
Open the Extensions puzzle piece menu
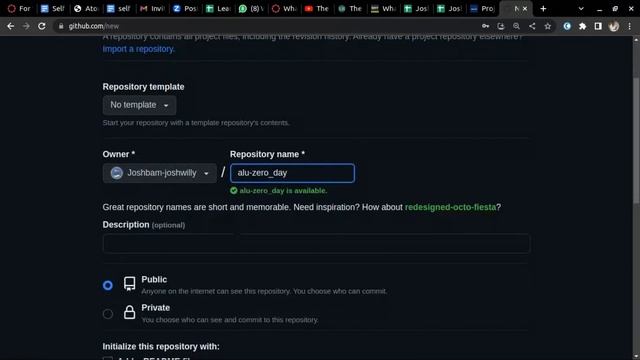(582, 26)
